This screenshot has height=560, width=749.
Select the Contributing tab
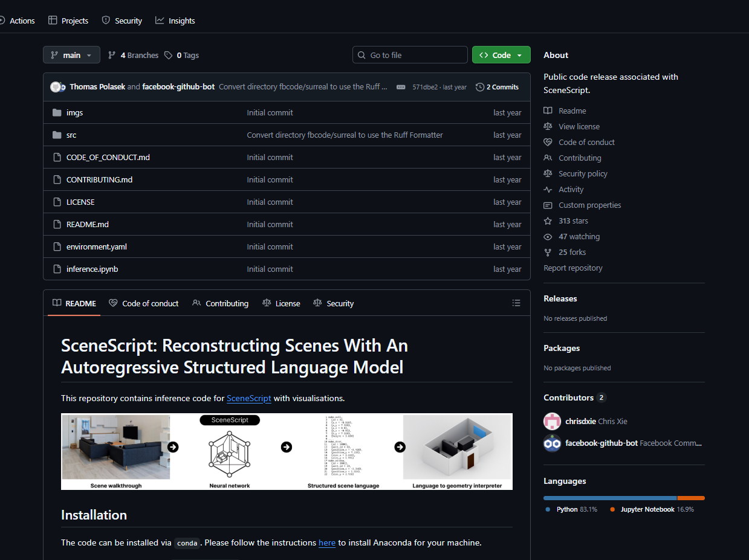point(221,303)
